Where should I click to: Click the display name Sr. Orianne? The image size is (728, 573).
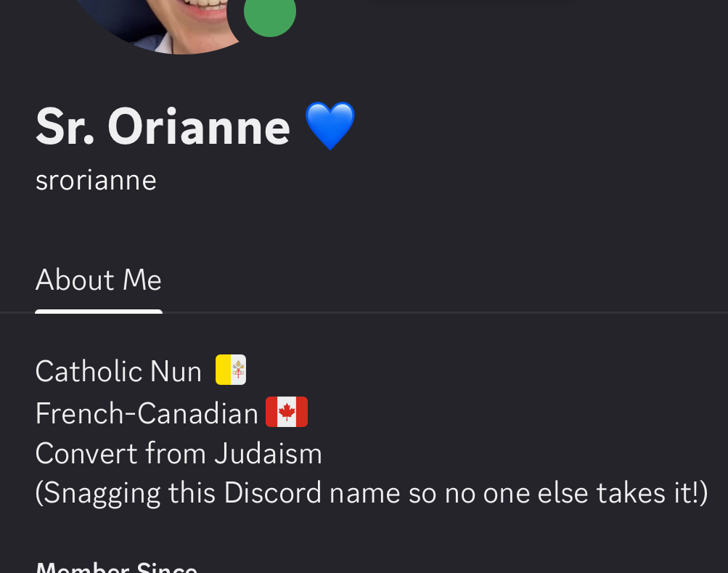click(163, 126)
